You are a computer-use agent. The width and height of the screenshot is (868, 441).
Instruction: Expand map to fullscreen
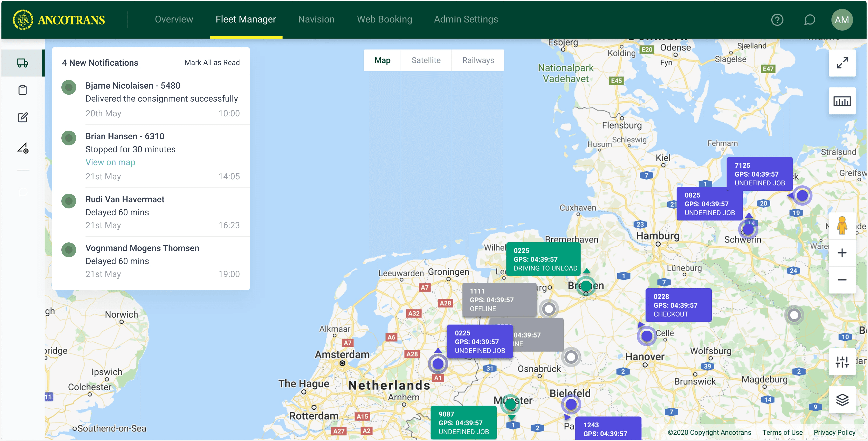842,63
